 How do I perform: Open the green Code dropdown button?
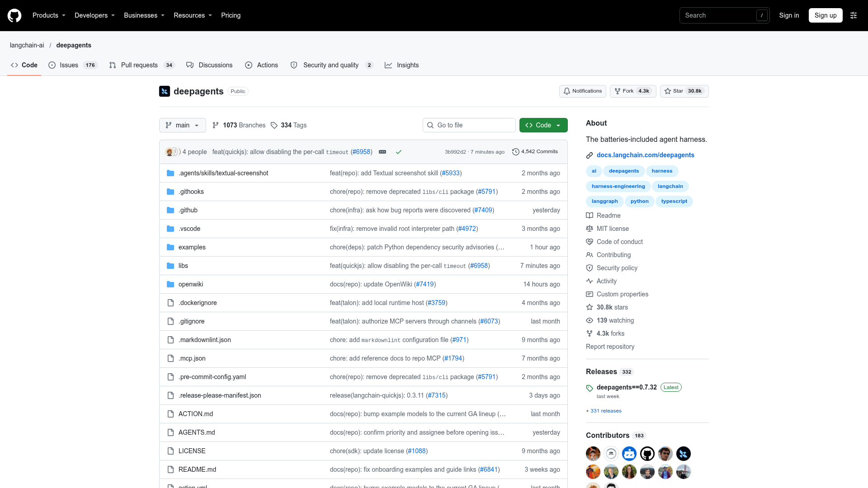pyautogui.click(x=543, y=125)
